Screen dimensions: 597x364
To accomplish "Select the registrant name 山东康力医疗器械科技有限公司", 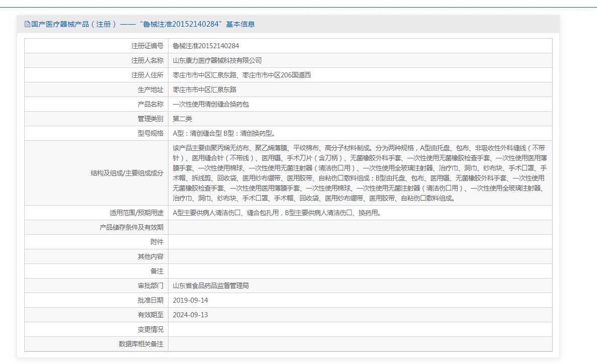I will [217, 60].
